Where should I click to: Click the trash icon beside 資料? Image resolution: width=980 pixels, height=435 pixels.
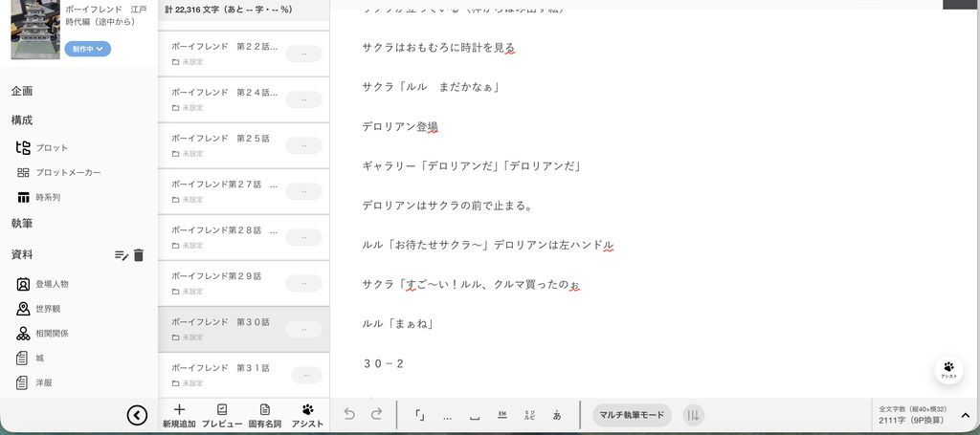(139, 254)
